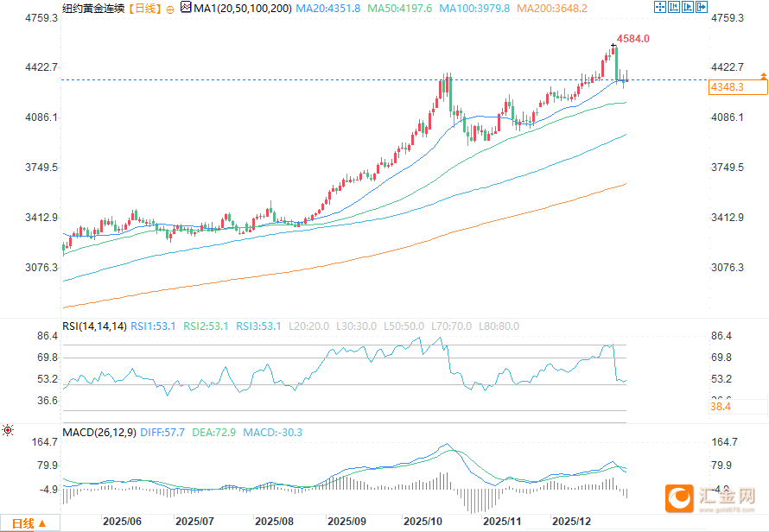Click the RSI(14,14,14) indicator label
Screen dimensions: 769x532
[94, 326]
